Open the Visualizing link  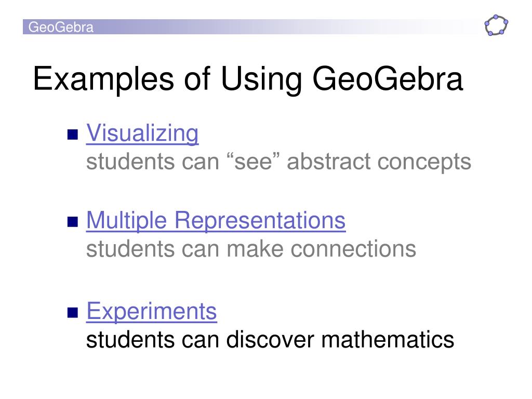[142, 133]
